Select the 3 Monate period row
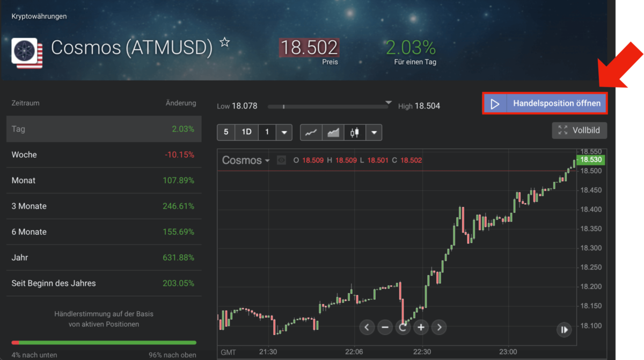Image resolution: width=644 pixels, height=360 pixels. click(x=104, y=206)
